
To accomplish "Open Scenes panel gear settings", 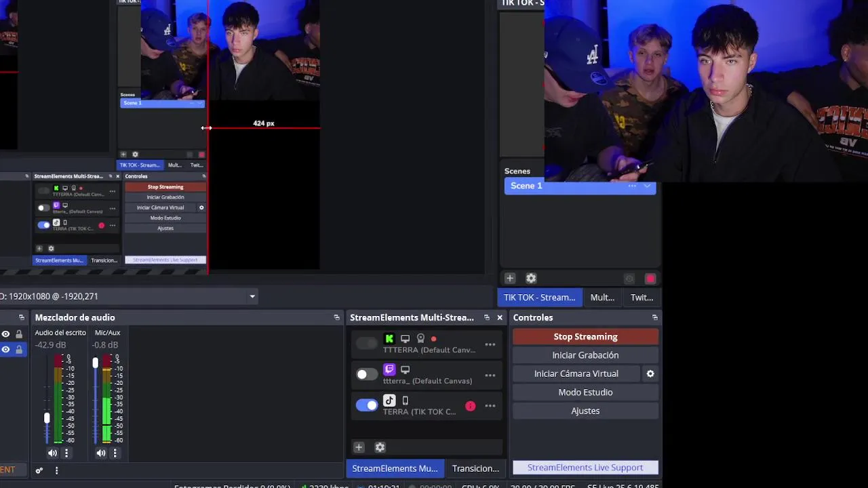I will (x=531, y=279).
